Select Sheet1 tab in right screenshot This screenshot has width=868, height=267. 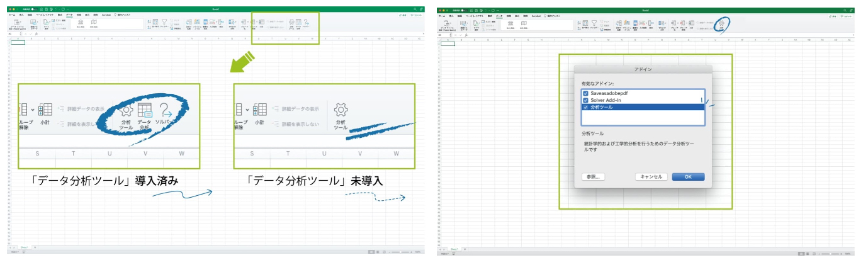click(454, 249)
